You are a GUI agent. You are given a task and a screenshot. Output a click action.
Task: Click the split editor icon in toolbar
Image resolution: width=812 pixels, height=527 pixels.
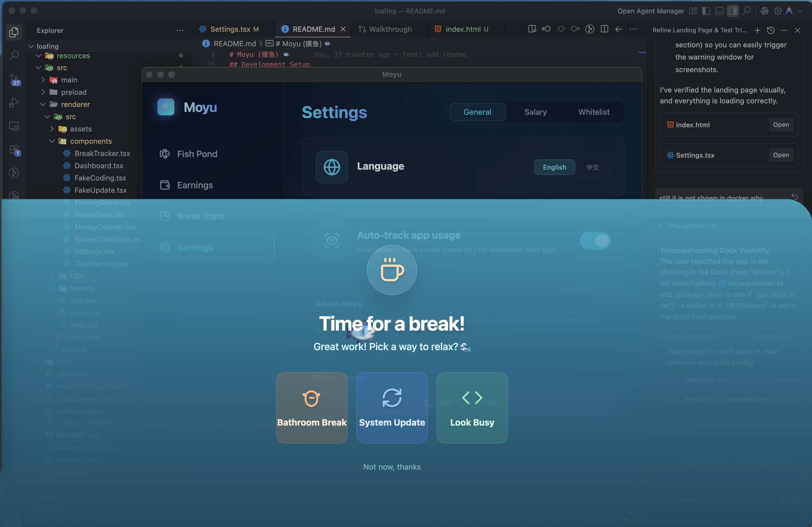pyautogui.click(x=604, y=29)
